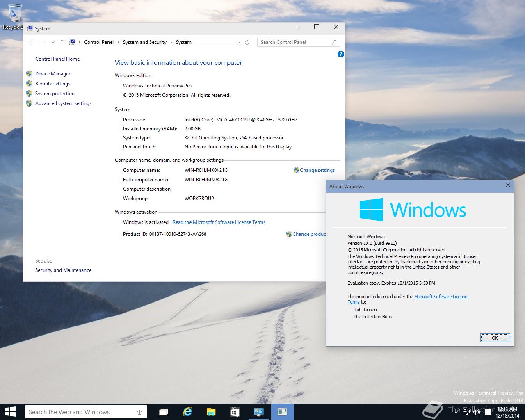Click the System window title bar icon

(x=30, y=28)
